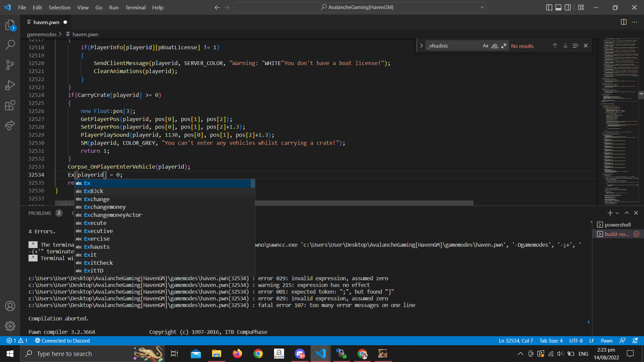Open the Search view in activity bar

(x=10, y=45)
